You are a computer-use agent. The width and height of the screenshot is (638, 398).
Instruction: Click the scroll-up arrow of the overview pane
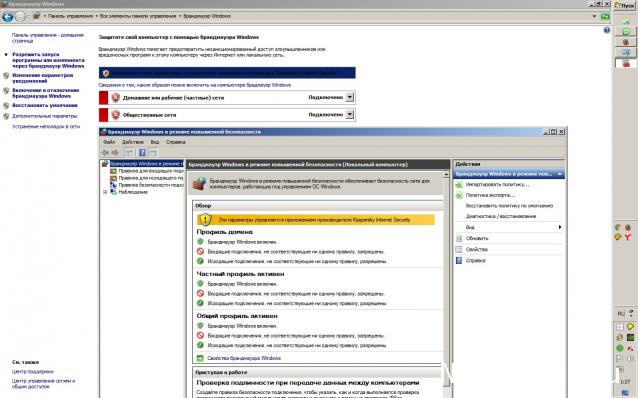point(446,174)
